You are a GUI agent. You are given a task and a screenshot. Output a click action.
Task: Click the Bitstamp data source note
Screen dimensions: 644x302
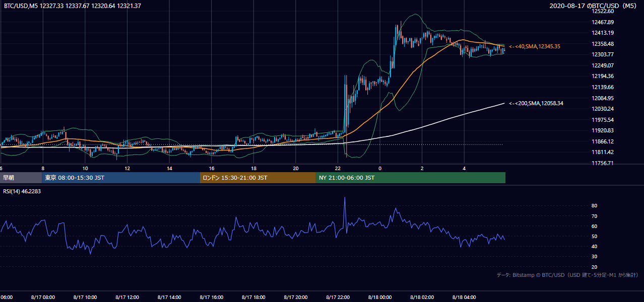click(x=567, y=275)
